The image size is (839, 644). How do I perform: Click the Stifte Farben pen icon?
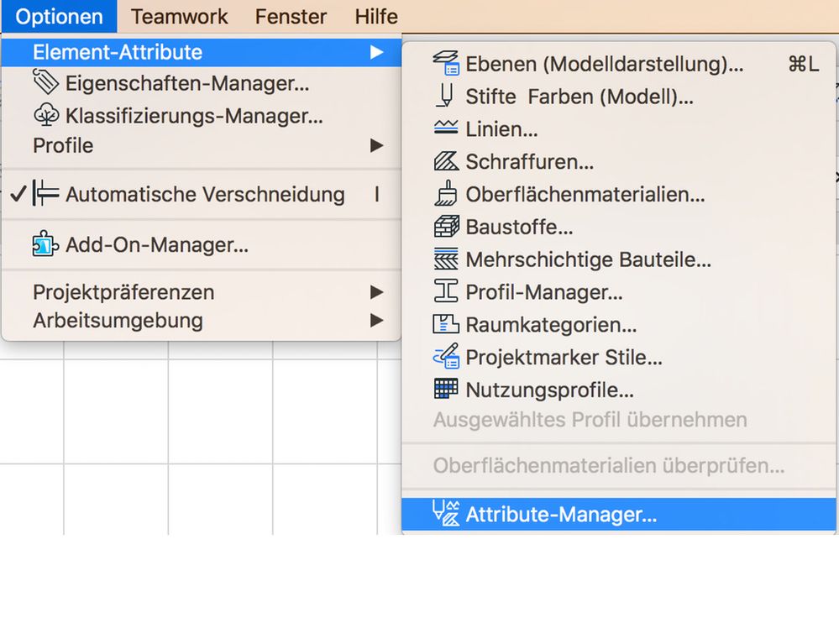click(446, 96)
